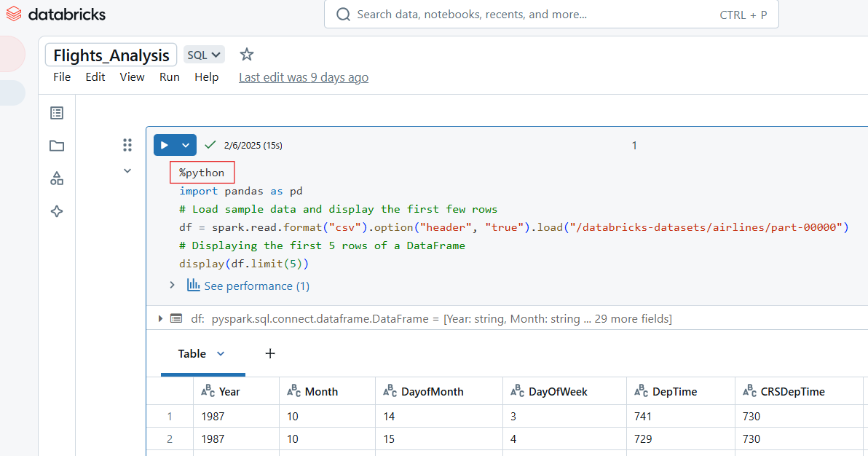Click the Year column header
The height and width of the screenshot is (456, 868).
pos(237,391)
